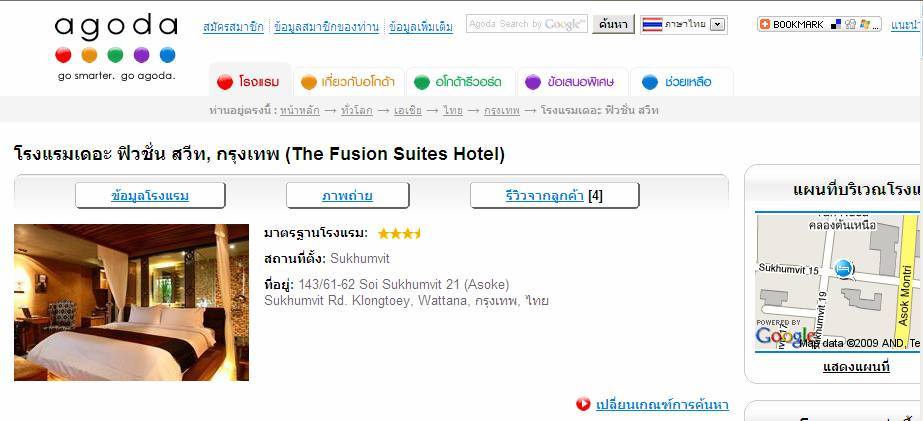Select the red โรงแรม tab
This screenshot has width=923, height=421.
[x=250, y=81]
